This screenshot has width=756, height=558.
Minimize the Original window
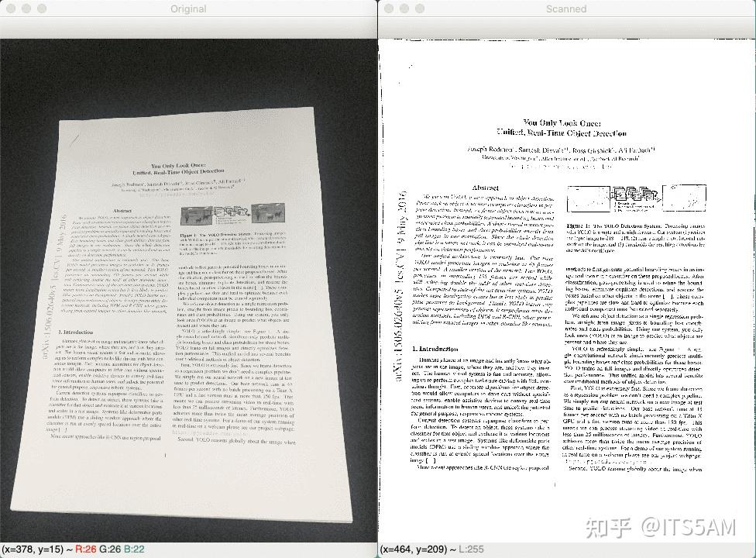coord(26,9)
